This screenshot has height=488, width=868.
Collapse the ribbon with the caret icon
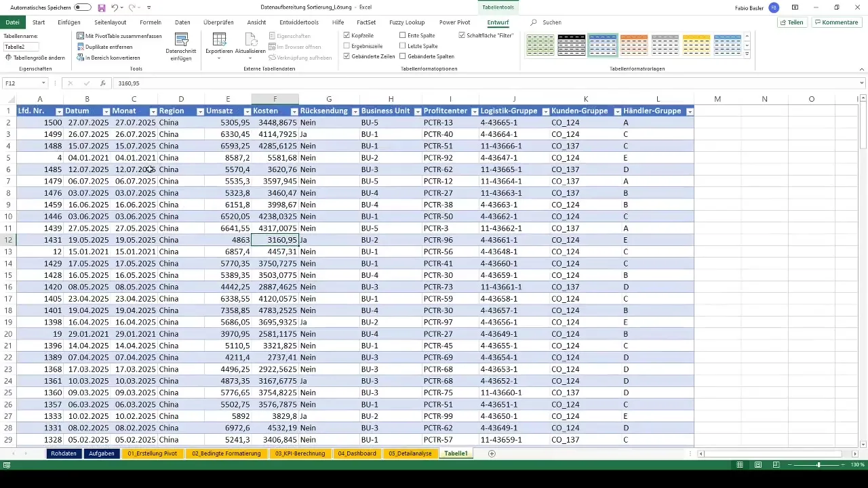click(862, 69)
